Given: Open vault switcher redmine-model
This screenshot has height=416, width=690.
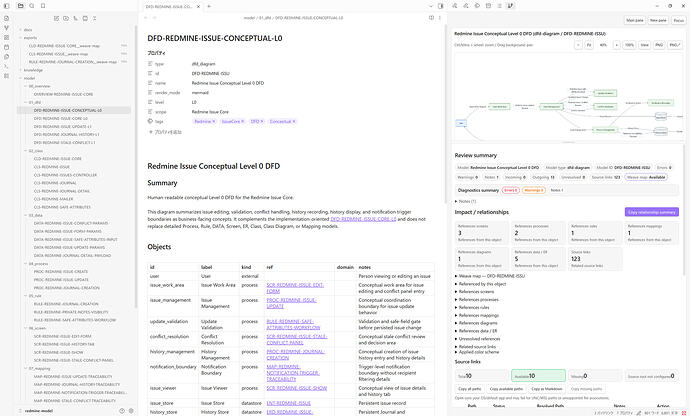Looking at the screenshot, I should [39, 411].
